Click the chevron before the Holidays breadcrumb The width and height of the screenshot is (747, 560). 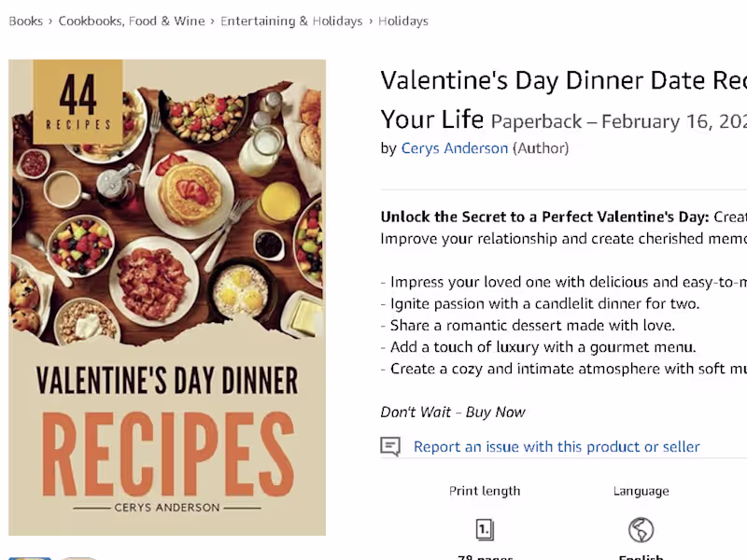pyautogui.click(x=371, y=21)
